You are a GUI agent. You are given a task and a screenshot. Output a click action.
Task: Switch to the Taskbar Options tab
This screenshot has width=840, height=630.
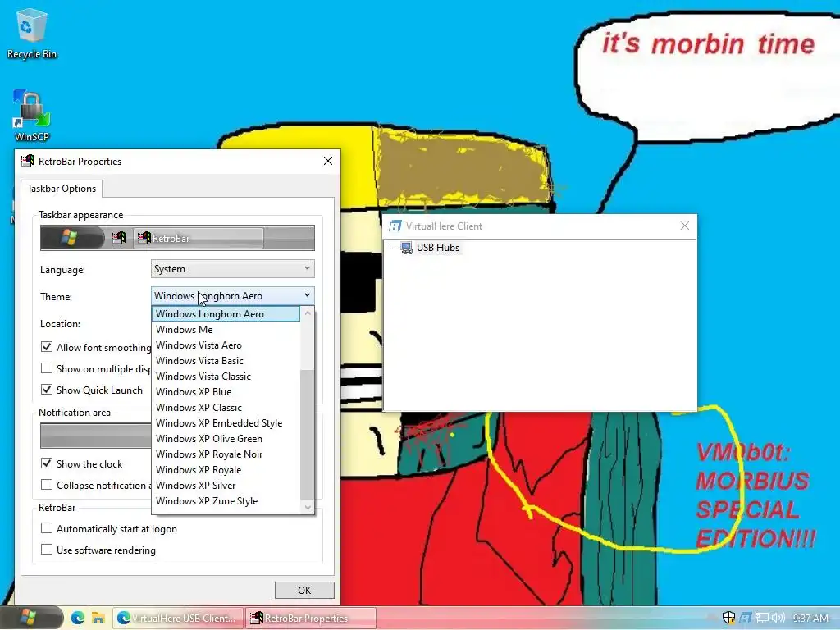(x=62, y=189)
